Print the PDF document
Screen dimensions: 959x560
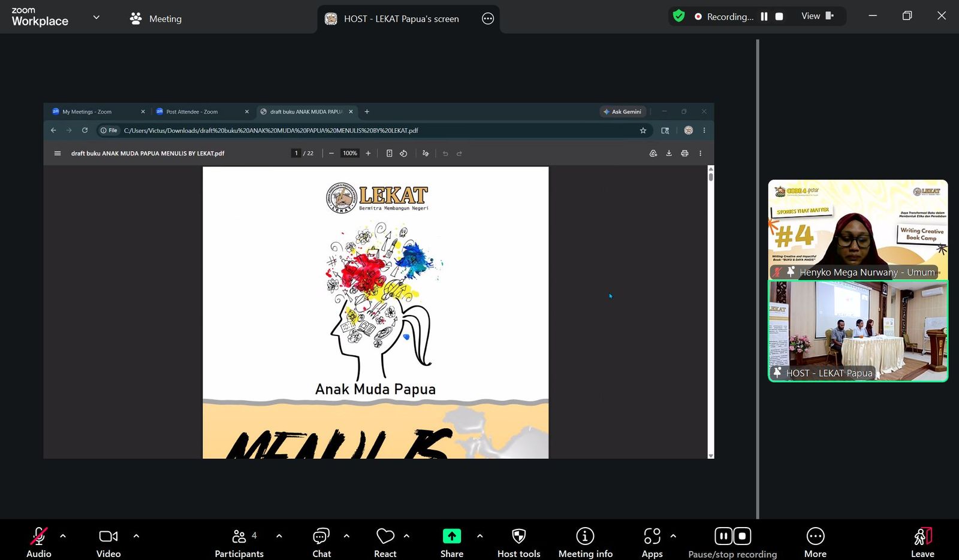(684, 153)
